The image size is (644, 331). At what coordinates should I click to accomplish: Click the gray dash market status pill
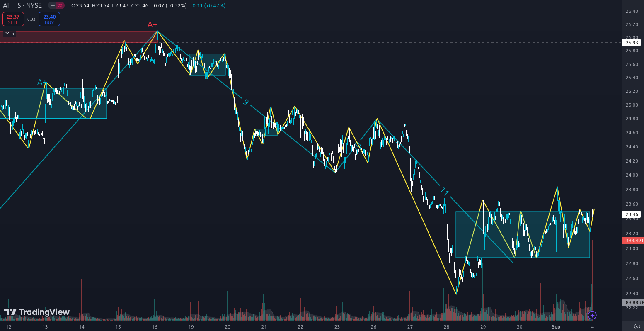point(52,6)
